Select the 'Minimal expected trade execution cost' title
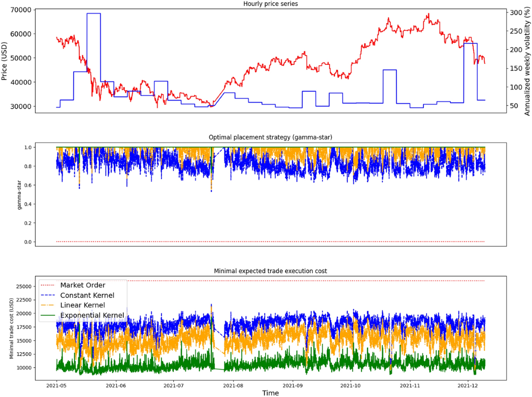 tap(270, 271)
